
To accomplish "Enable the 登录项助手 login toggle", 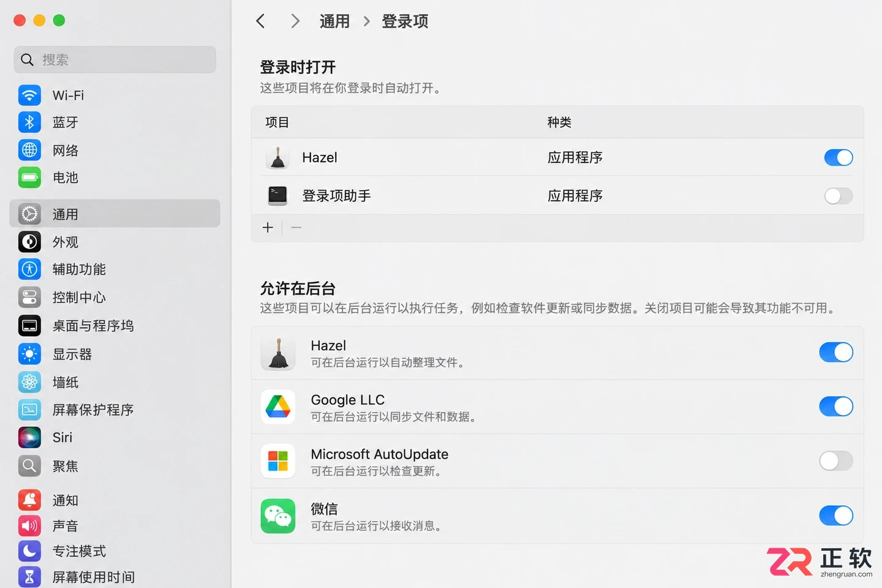I will (x=839, y=196).
